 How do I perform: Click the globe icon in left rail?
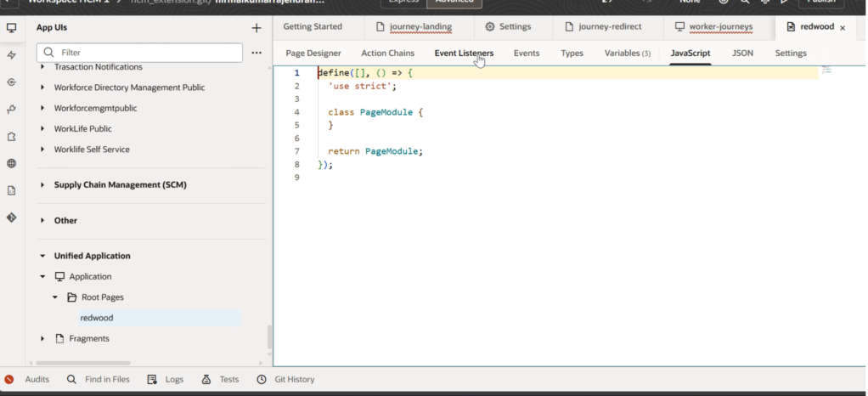11,163
